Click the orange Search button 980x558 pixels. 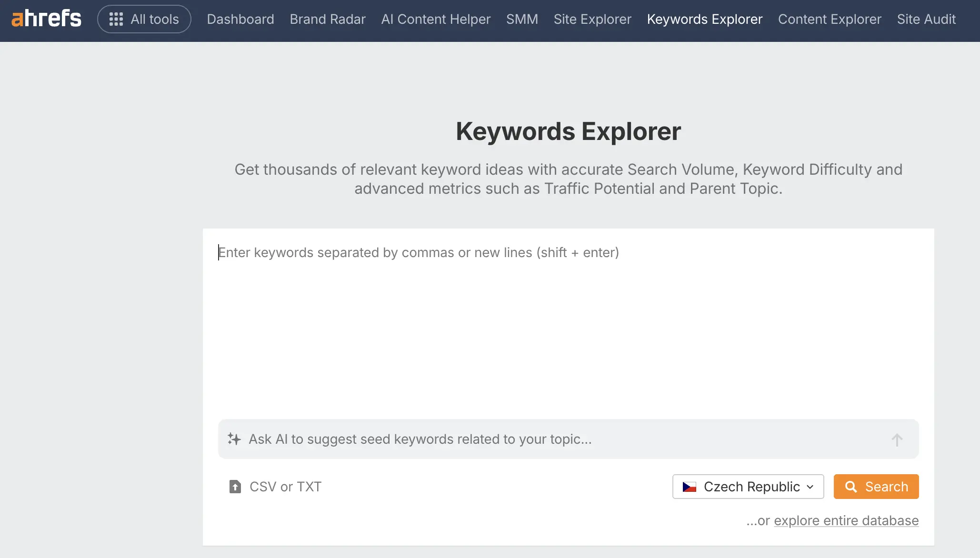coord(876,487)
